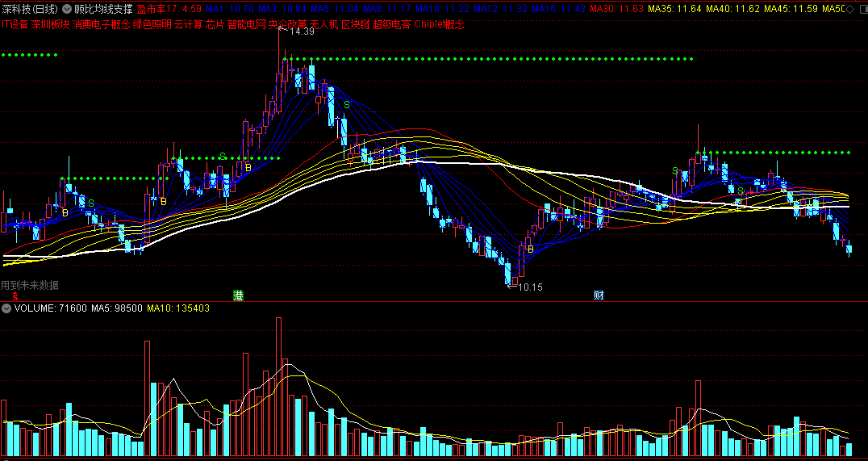Click the volume MA5: 98500 readout
Image resolution: width=868 pixels, height=461 pixels.
point(117,308)
